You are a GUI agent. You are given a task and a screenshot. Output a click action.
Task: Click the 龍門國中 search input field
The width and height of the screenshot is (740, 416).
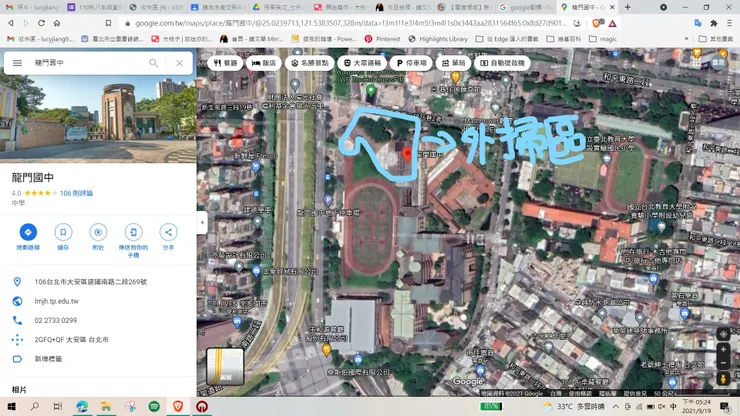pos(87,63)
